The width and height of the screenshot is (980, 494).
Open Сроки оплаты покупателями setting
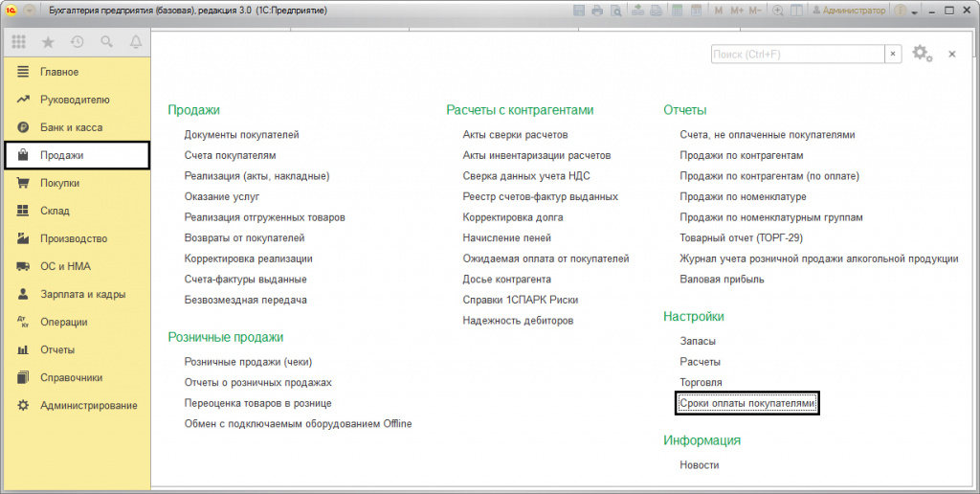tap(746, 404)
